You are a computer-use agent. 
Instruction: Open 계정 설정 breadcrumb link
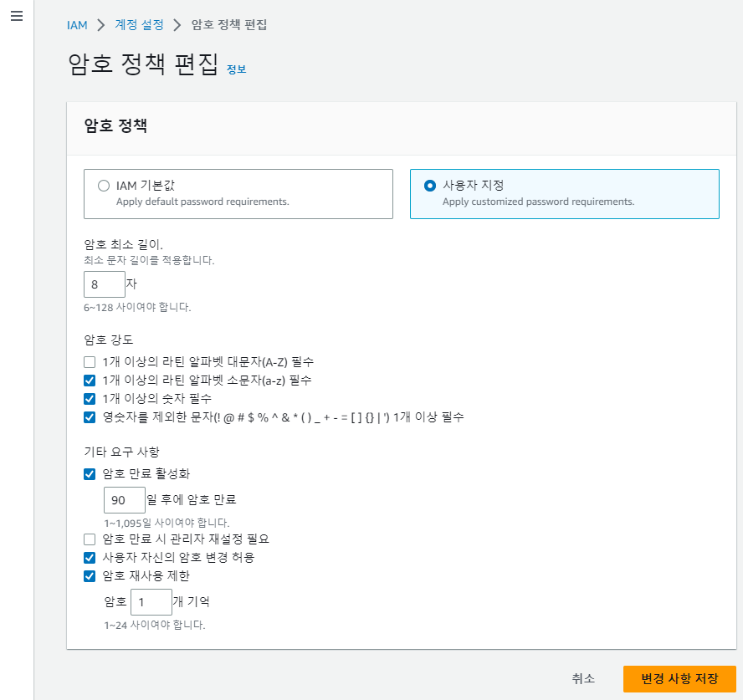[x=139, y=24]
